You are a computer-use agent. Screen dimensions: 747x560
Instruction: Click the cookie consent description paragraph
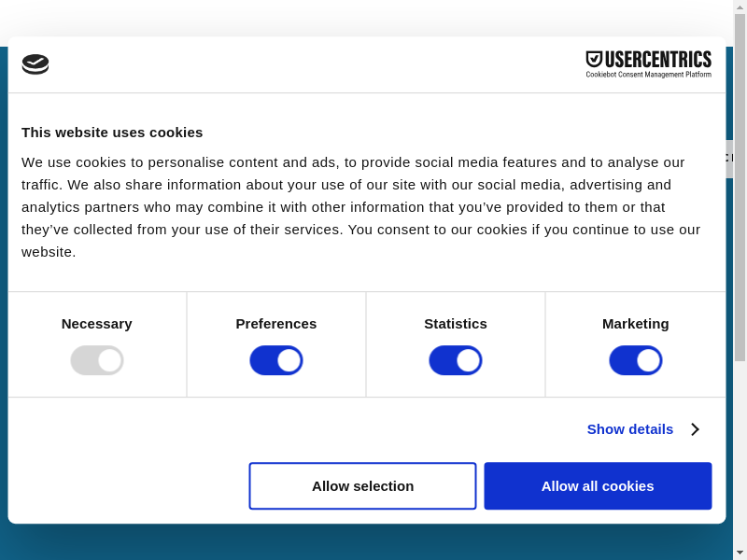coord(360,206)
